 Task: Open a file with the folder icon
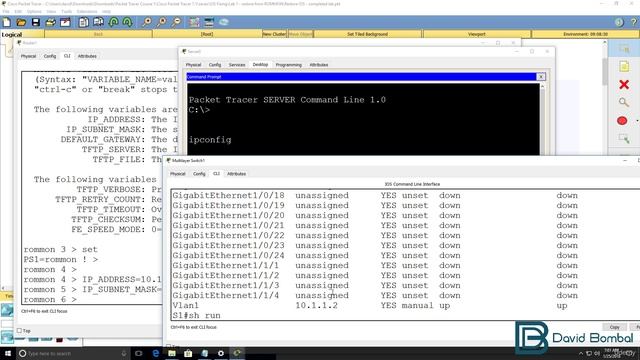coord(21,22)
